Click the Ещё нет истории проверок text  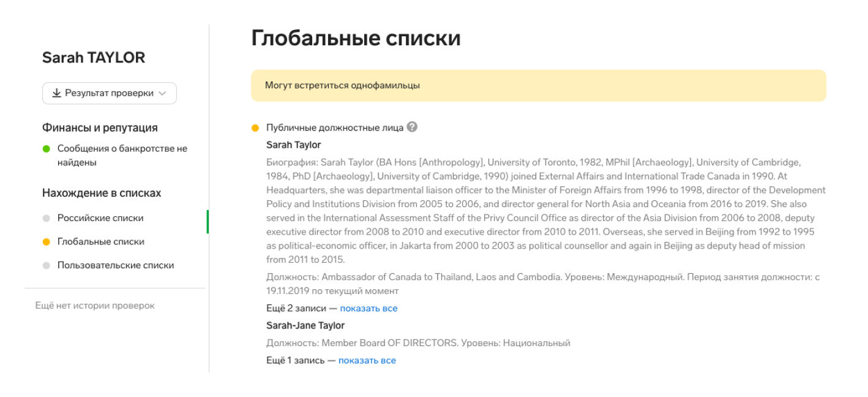(95, 305)
